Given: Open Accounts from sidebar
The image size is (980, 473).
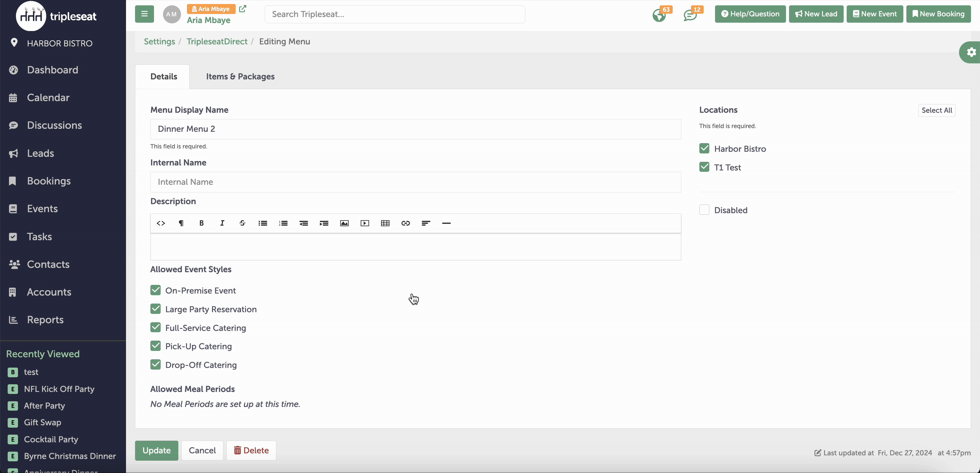Looking at the screenshot, I should (49, 292).
